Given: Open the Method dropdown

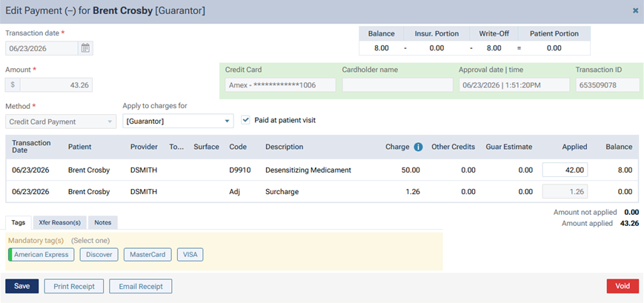Looking at the screenshot, I should pos(61,121).
